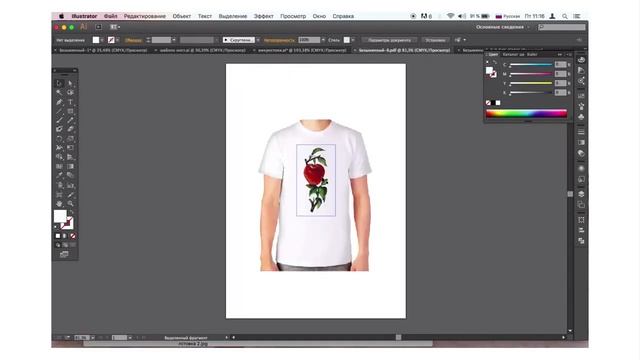The image size is (640, 360).
Task: Set paint mode to Color
Action: pyautogui.click(x=58, y=236)
